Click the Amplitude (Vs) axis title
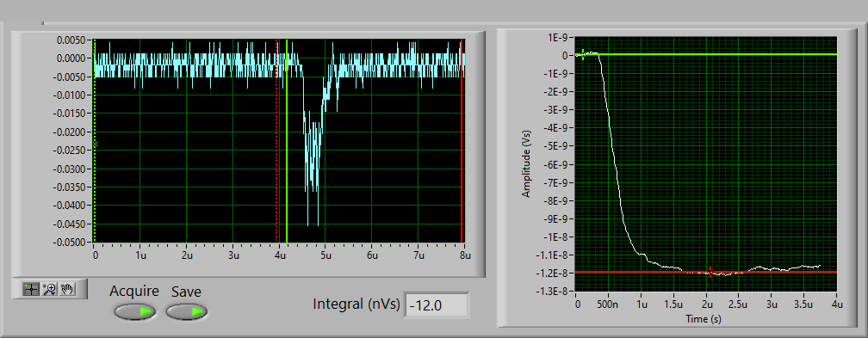Viewport: 868px width, 338px height. coord(526,163)
